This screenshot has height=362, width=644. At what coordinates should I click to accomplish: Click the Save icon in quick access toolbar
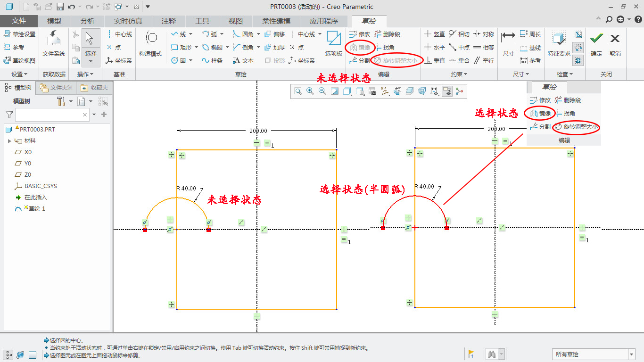click(60, 7)
